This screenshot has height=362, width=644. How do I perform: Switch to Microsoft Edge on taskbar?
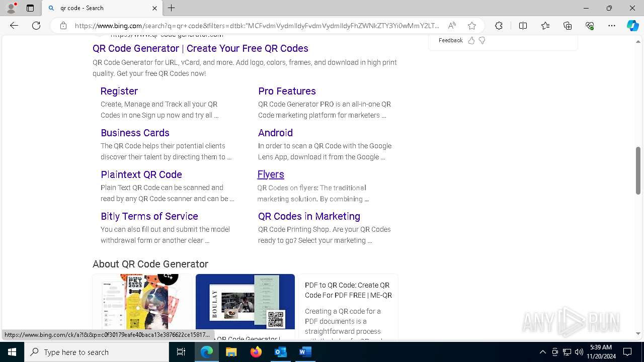207,352
